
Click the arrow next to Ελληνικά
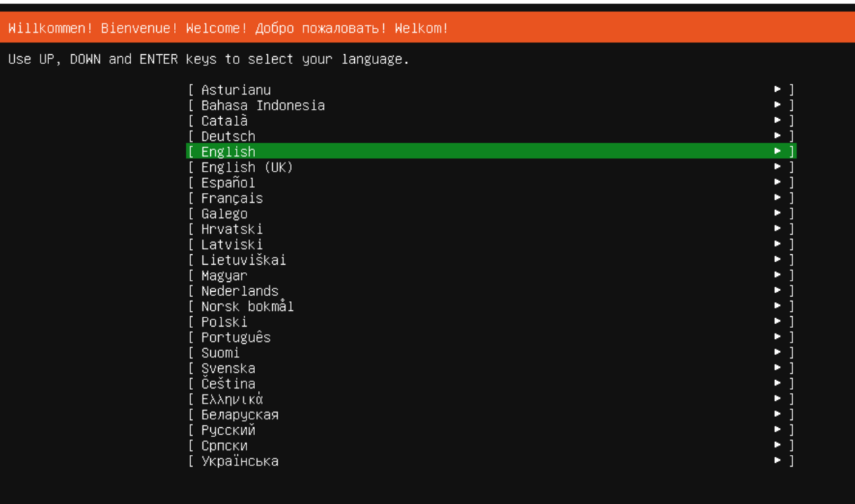pos(778,399)
